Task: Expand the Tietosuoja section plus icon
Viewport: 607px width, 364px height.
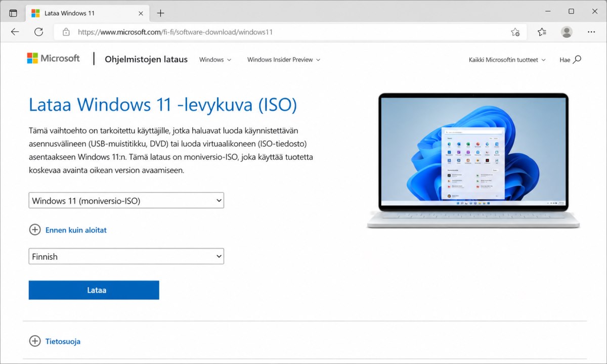Action: point(34,341)
